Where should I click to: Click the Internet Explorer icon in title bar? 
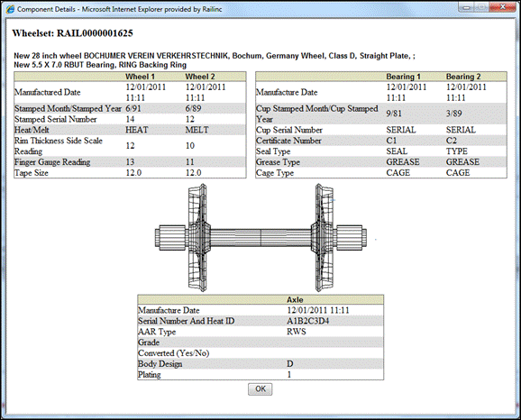(x=10, y=9)
